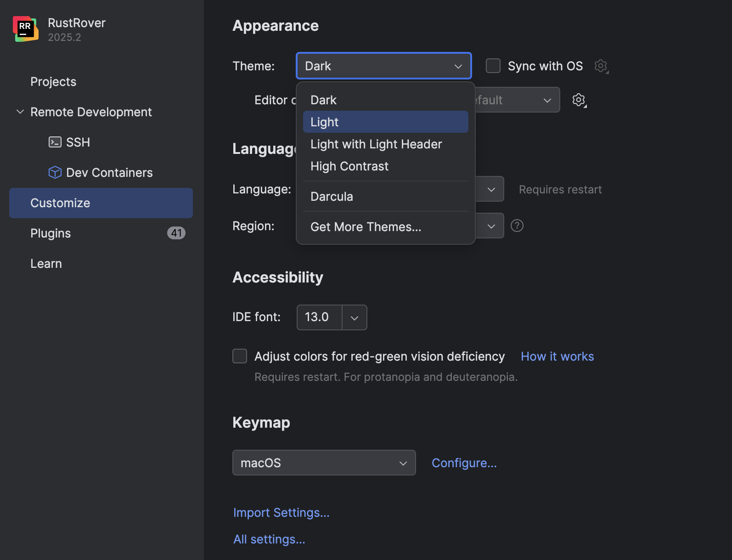Image resolution: width=732 pixels, height=560 pixels.
Task: Click the Dev Containers cube icon
Action: pyautogui.click(x=55, y=173)
